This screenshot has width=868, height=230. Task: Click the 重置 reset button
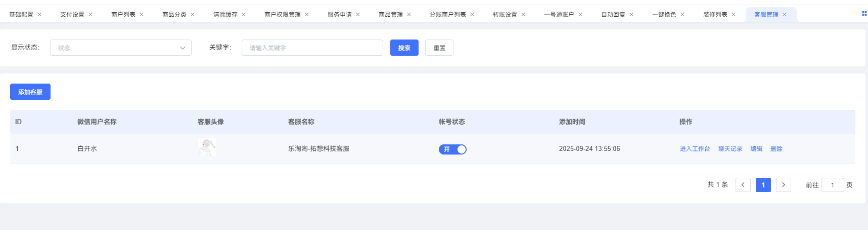(x=439, y=48)
